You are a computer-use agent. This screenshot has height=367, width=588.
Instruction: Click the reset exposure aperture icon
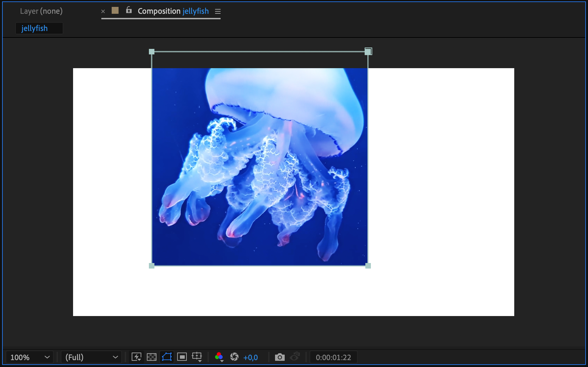(234, 357)
